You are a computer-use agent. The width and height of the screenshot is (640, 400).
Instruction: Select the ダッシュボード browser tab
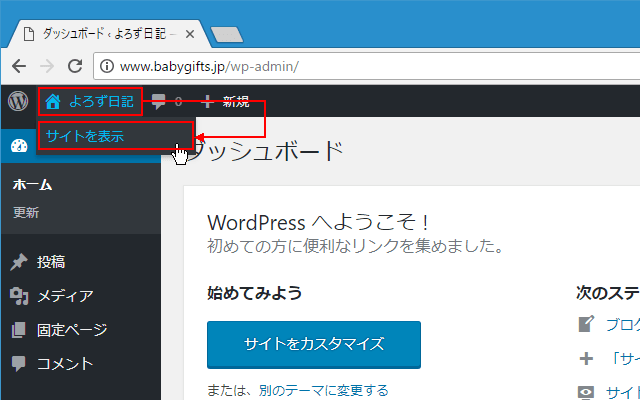(x=109, y=34)
